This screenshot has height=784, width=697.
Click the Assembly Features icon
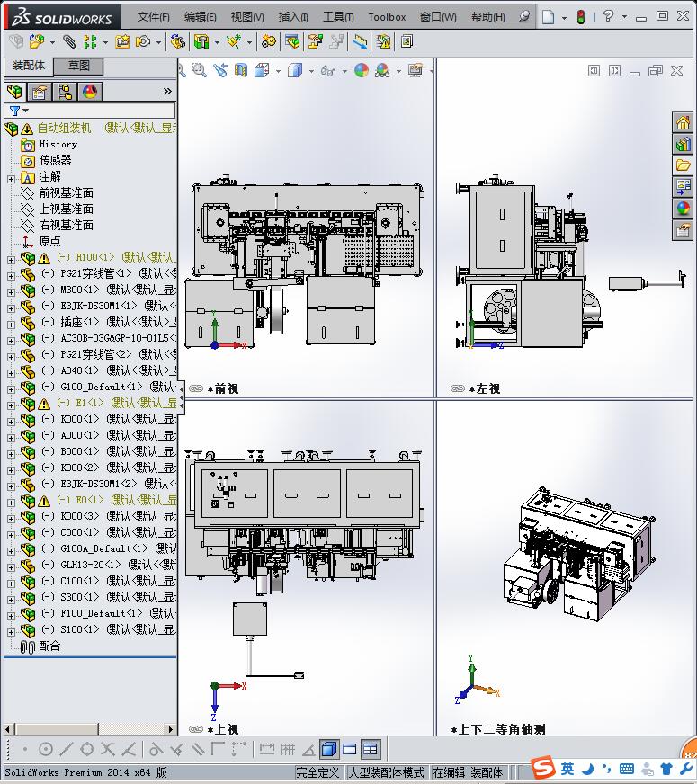pos(201,41)
